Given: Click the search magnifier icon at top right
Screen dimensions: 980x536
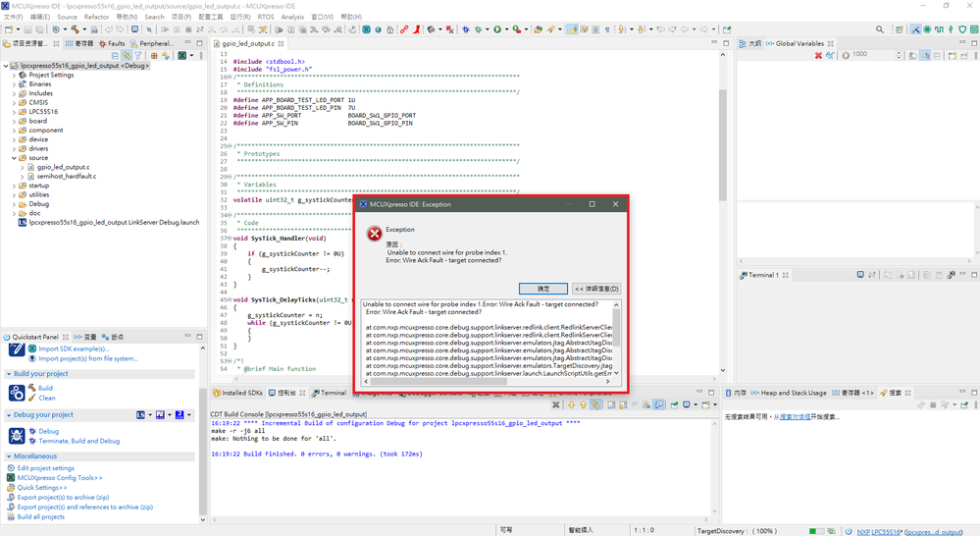Looking at the screenshot, I should tap(879, 29).
